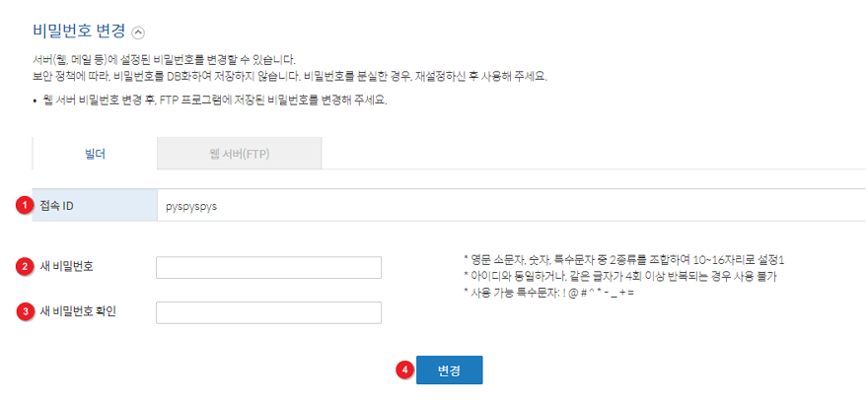Click the FTP 프로그램 bullet note
The image size is (868, 400).
pos(214,101)
